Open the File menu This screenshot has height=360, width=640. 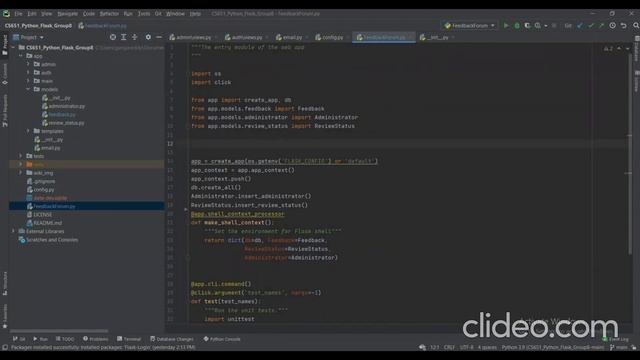coord(18,13)
